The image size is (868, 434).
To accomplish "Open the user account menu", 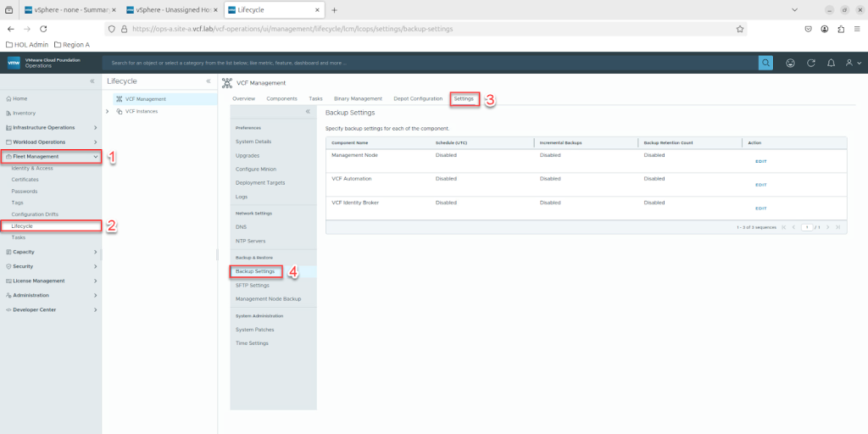I will [853, 63].
